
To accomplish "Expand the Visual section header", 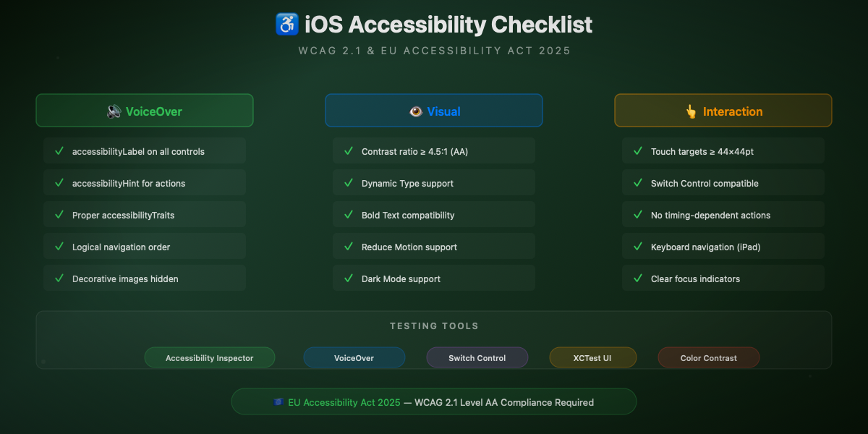I will pyautogui.click(x=434, y=111).
